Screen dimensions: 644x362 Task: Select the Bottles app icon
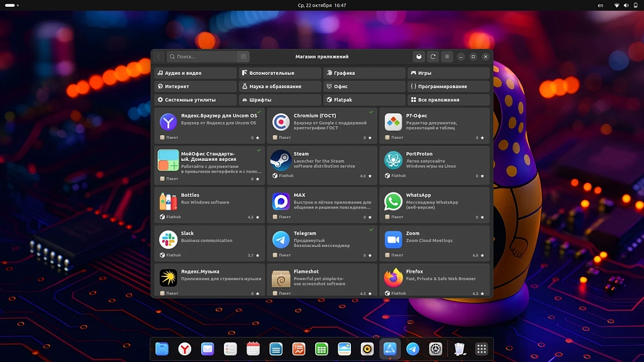(168, 201)
